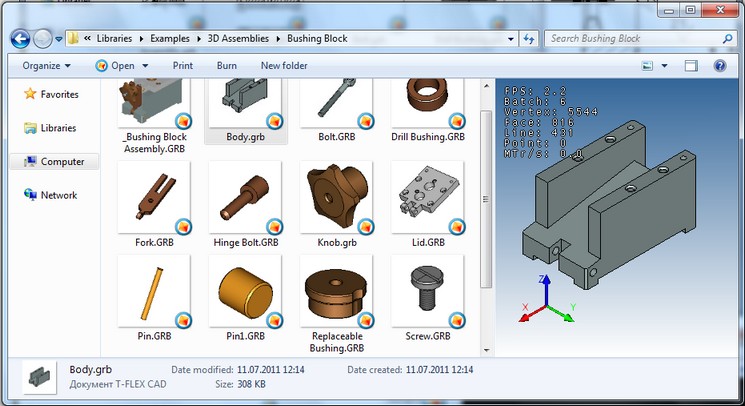Open the address bar history dropdown
The width and height of the screenshot is (745, 406).
(510, 39)
